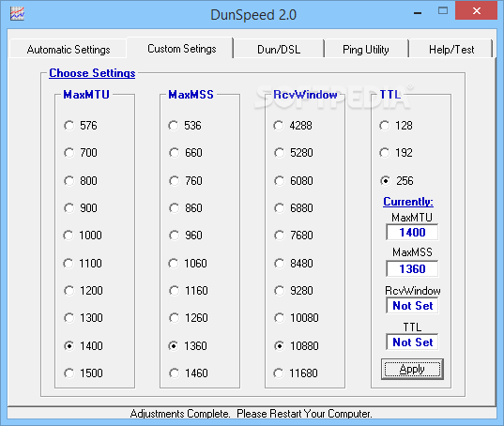Close the DunSpeed 2.0 window
The image size is (504, 426).
click(477, 11)
